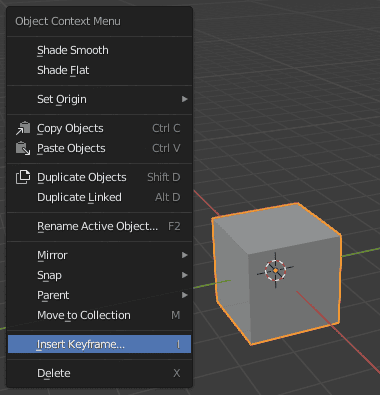The height and width of the screenshot is (395, 380).
Task: Click the highlighted Insert Keyframe entry
Action: [99, 344]
